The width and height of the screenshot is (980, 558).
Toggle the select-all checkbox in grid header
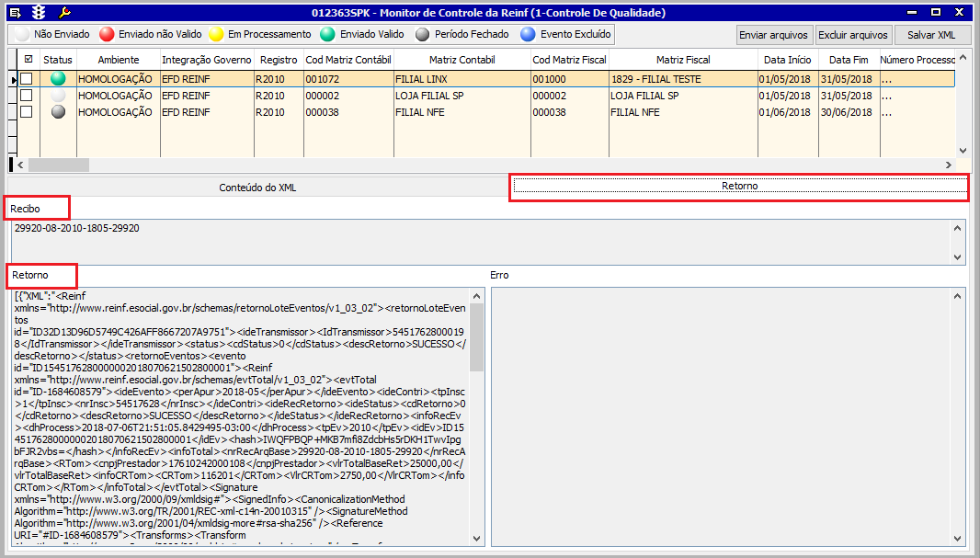28,60
